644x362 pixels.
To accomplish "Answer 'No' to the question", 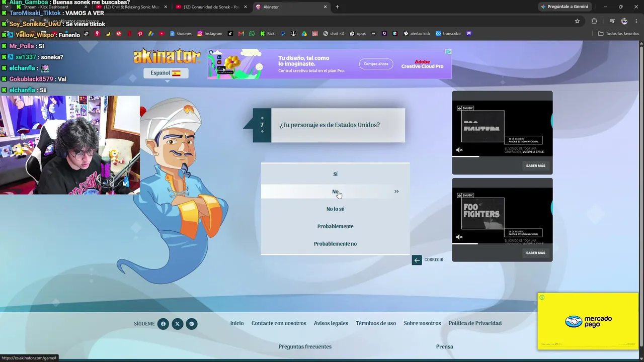I will coord(335,192).
